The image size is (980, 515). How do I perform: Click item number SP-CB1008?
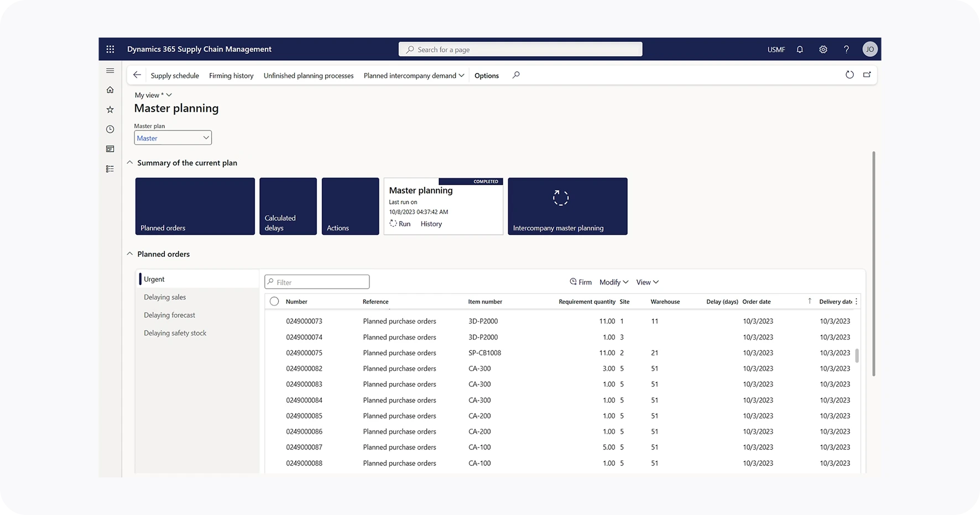click(484, 353)
